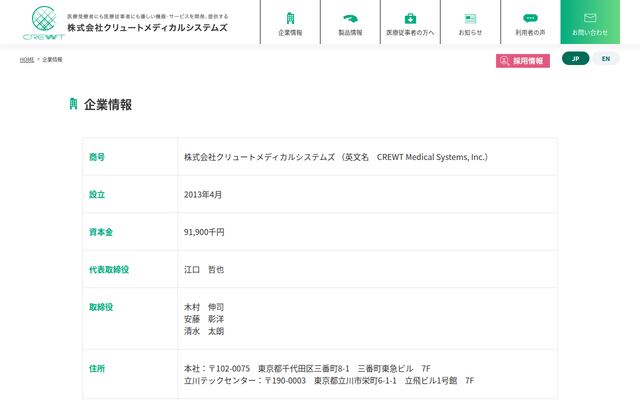Select the 設立 row label
This screenshot has width=640, height=400.
(97, 195)
